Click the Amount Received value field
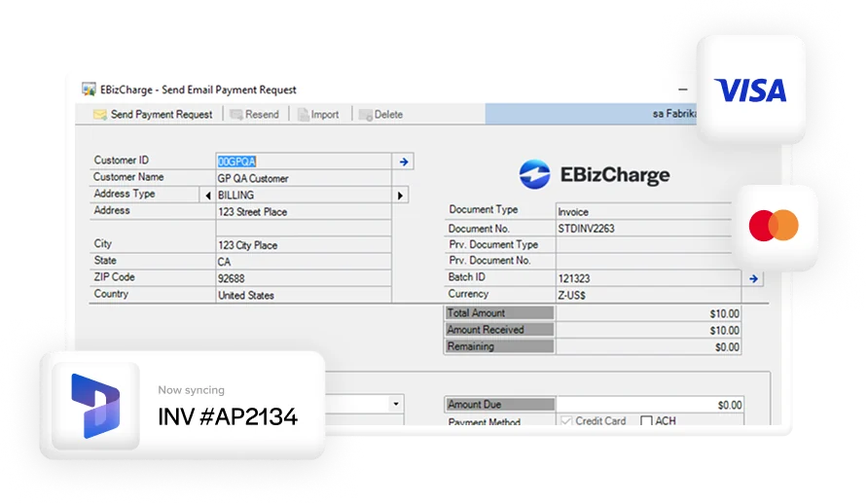The height and width of the screenshot is (504, 867). point(649,330)
